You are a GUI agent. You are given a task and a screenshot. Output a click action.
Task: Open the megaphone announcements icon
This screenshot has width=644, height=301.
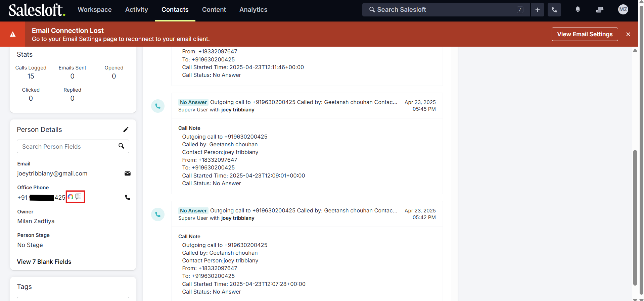pos(600,10)
